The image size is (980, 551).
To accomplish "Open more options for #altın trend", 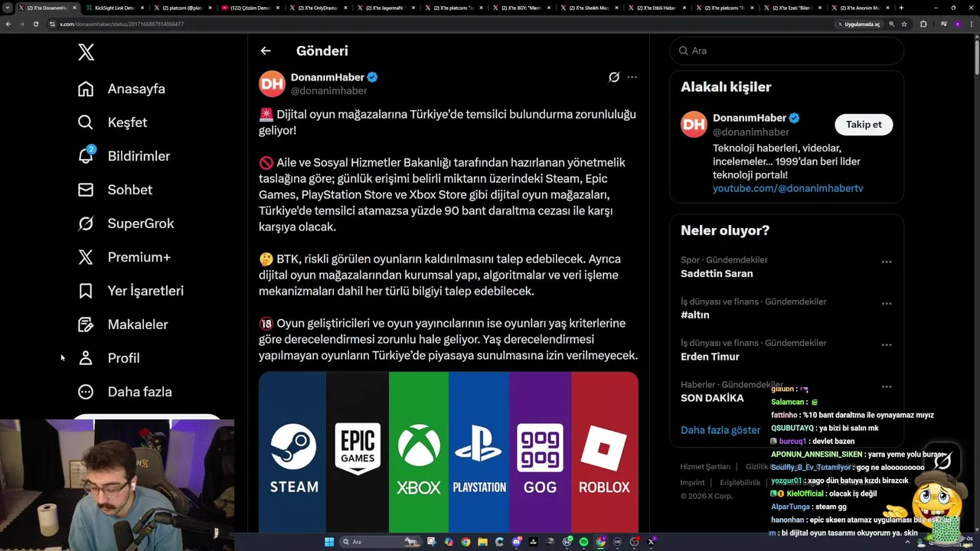I will [x=887, y=303].
